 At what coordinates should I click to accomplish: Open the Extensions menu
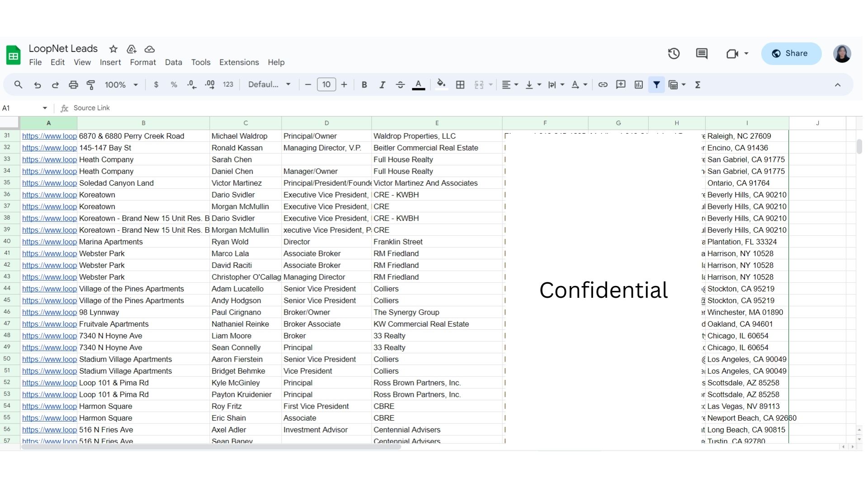pos(239,62)
